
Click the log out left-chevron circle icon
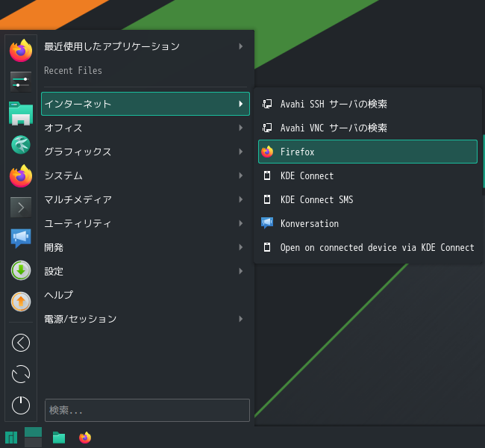click(21, 343)
